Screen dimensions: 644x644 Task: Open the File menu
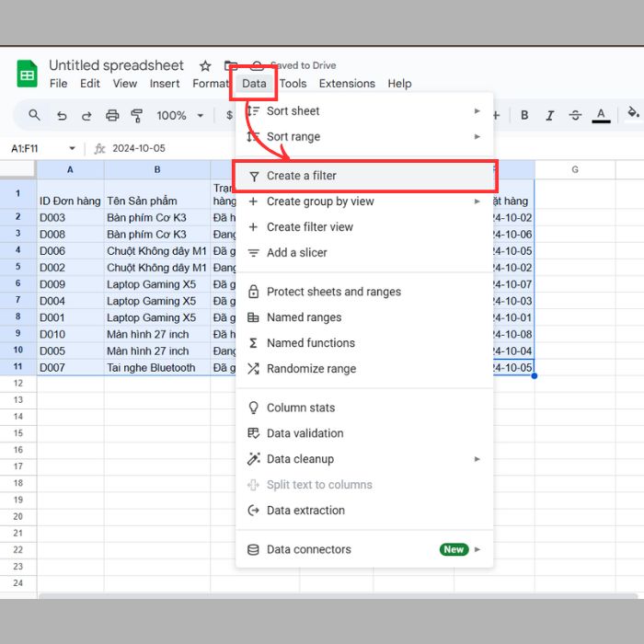click(58, 84)
